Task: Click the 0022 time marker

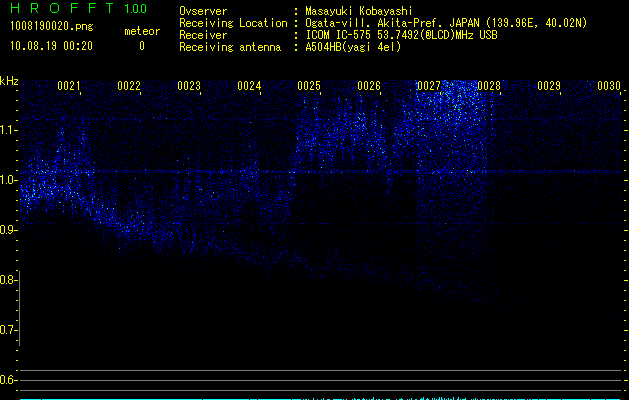Action: tap(129, 86)
